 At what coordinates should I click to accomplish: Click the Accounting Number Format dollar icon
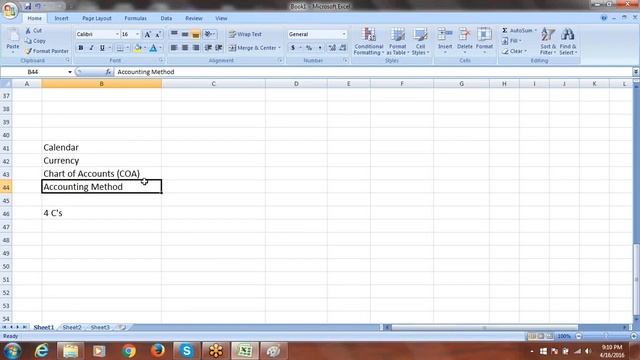[293, 48]
